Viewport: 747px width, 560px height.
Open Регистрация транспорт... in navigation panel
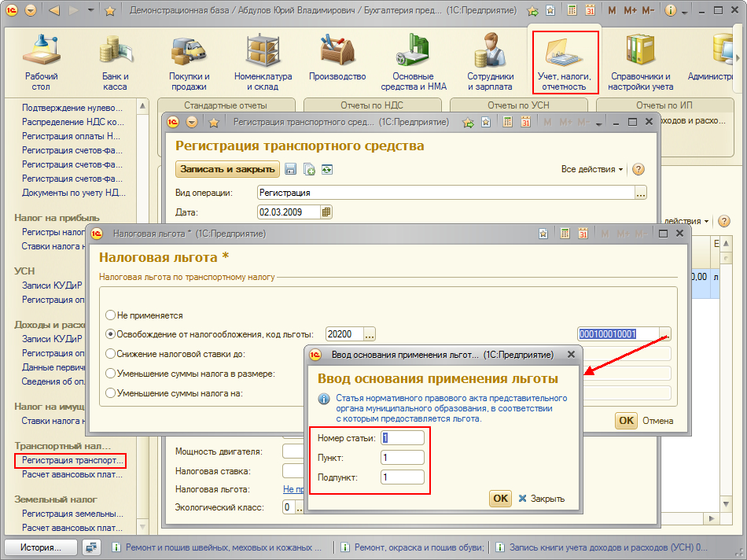tap(72, 460)
